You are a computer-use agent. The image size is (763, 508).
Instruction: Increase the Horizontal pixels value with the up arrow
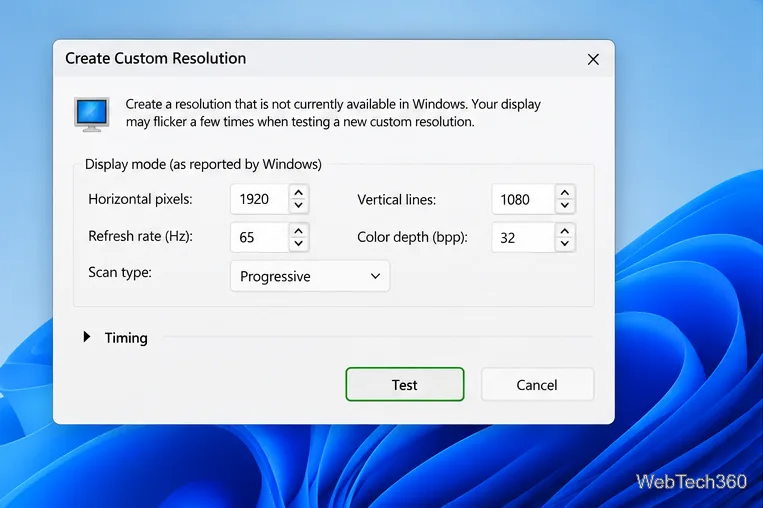[299, 193]
